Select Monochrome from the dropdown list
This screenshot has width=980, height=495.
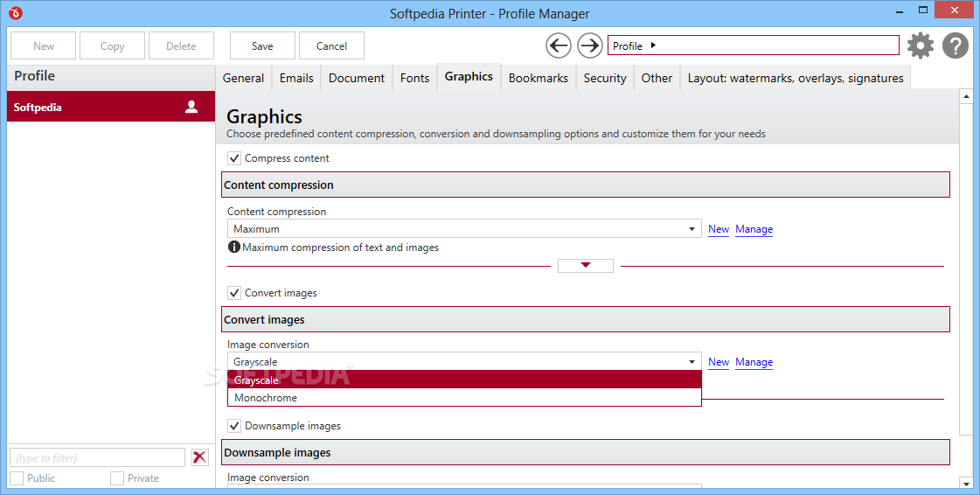click(464, 398)
